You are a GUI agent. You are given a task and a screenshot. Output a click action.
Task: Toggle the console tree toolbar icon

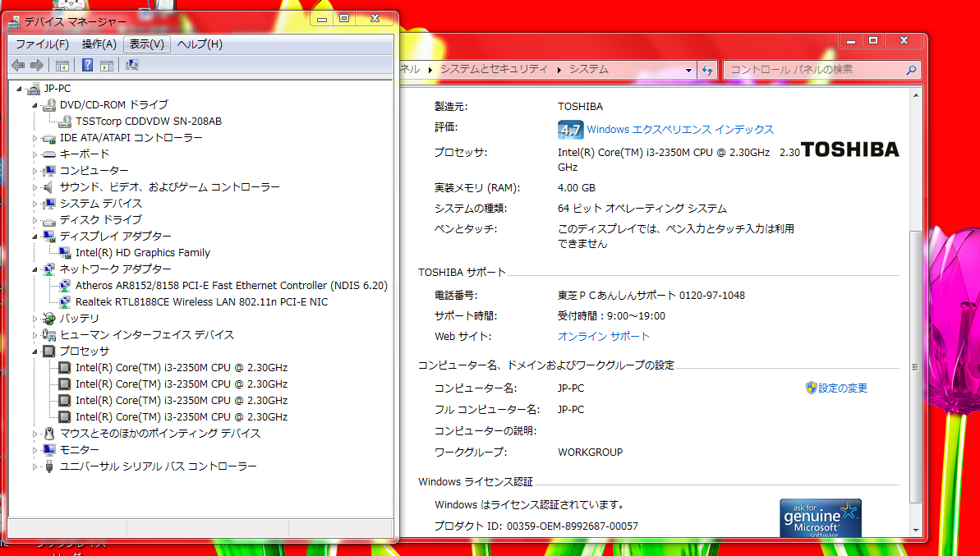[62, 65]
